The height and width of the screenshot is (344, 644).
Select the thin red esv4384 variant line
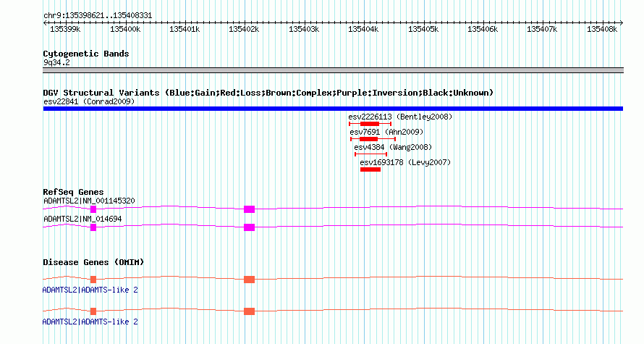[371, 154]
